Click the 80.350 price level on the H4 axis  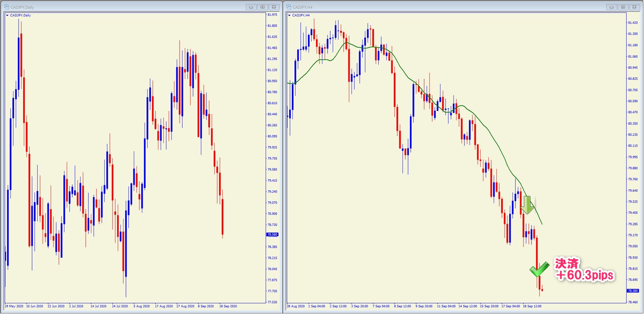pos(633,123)
